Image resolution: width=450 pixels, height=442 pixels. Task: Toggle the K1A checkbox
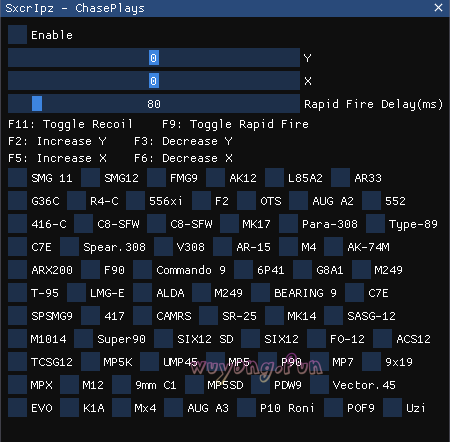[x=69, y=408]
